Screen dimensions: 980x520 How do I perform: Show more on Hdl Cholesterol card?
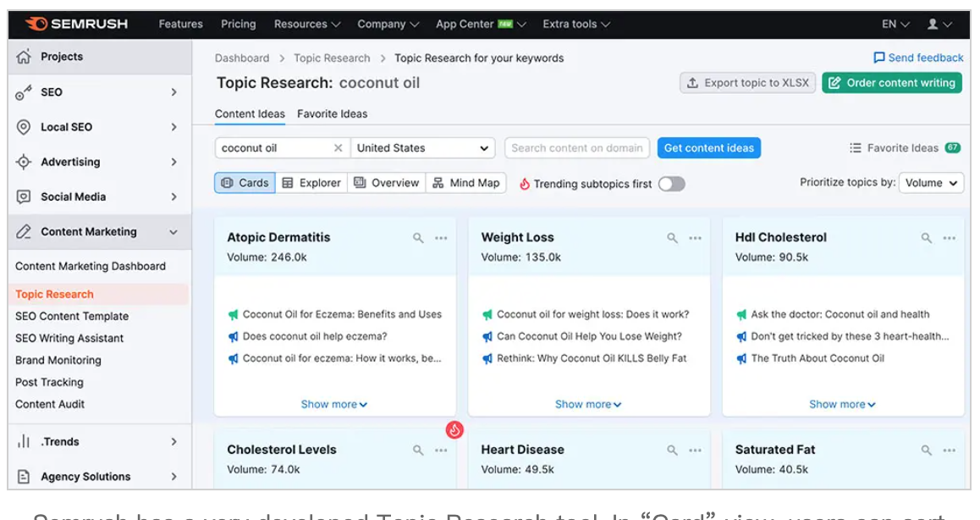843,404
